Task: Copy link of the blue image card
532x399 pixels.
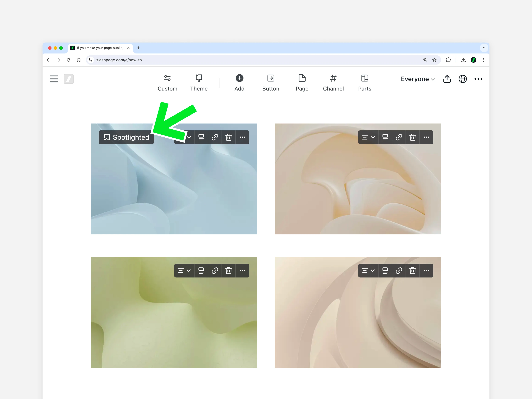Action: tap(215, 137)
